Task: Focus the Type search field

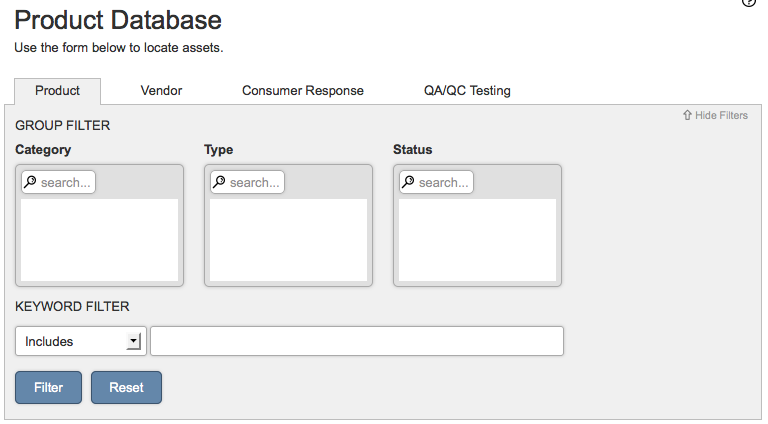Action: click(247, 182)
